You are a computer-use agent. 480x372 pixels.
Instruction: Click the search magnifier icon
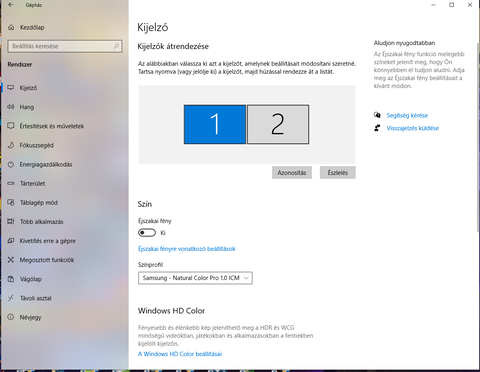[x=116, y=46]
